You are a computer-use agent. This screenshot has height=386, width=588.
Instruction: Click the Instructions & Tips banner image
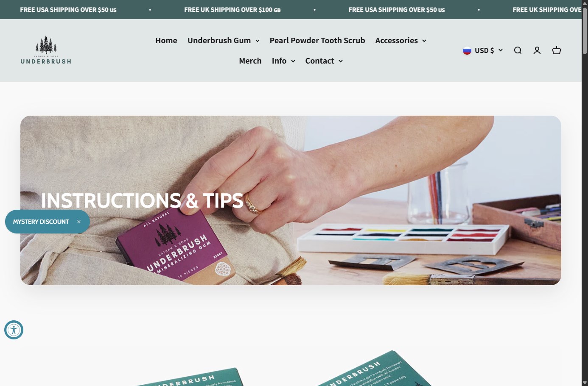[291, 200]
